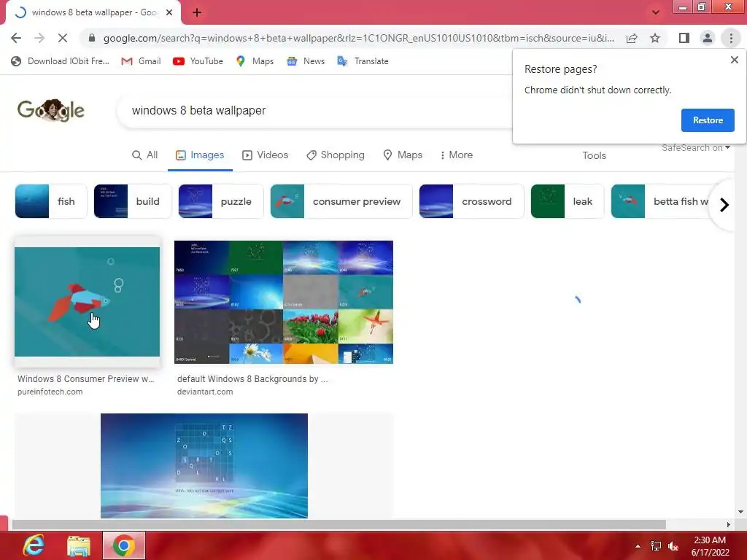Image resolution: width=747 pixels, height=560 pixels.
Task: Show more filter chips with right chevron
Action: pos(724,205)
